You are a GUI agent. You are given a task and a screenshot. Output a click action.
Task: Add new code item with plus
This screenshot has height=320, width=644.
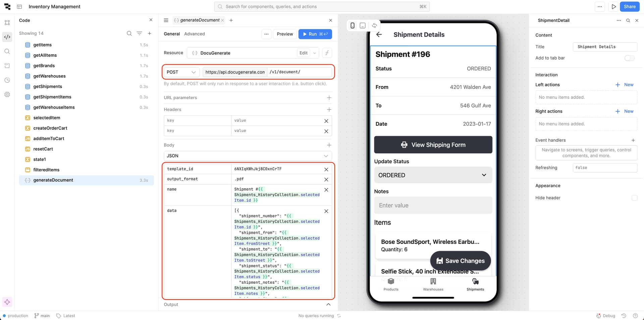coord(150,33)
